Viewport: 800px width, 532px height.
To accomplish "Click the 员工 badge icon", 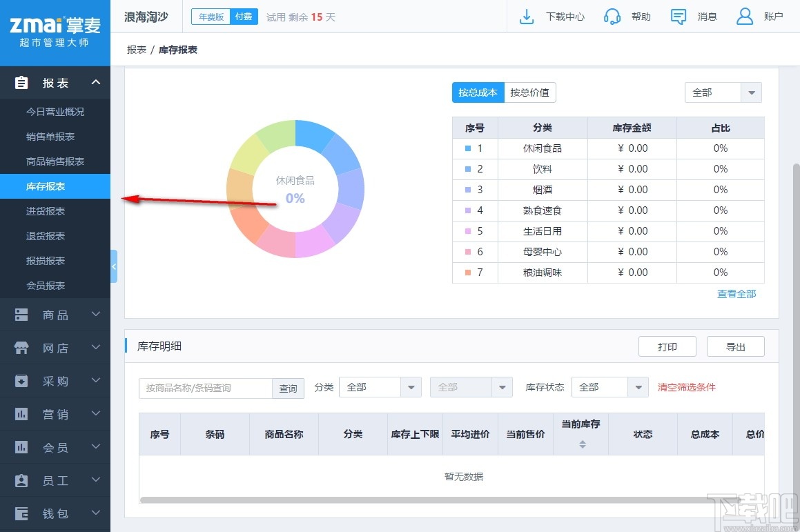I will [21, 480].
